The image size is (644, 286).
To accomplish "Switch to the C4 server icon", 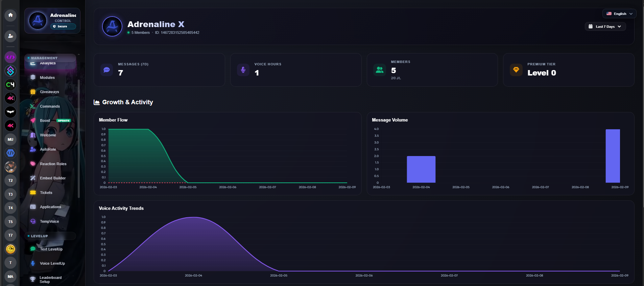I will (x=10, y=85).
